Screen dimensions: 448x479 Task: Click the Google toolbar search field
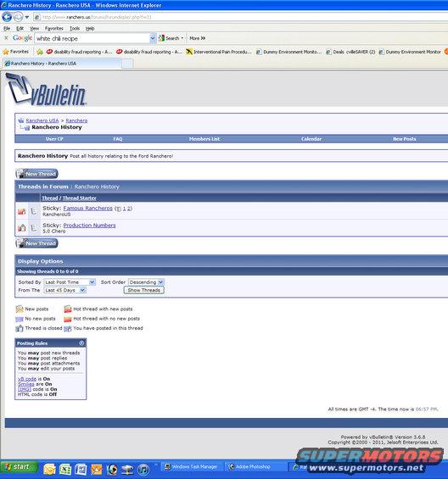coord(92,38)
